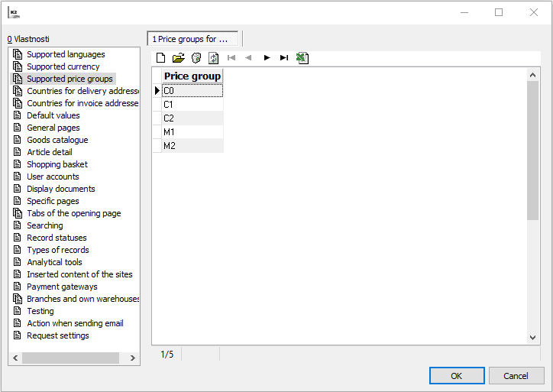Click the open folder icon
Screen dimensions: 553x392
179,58
